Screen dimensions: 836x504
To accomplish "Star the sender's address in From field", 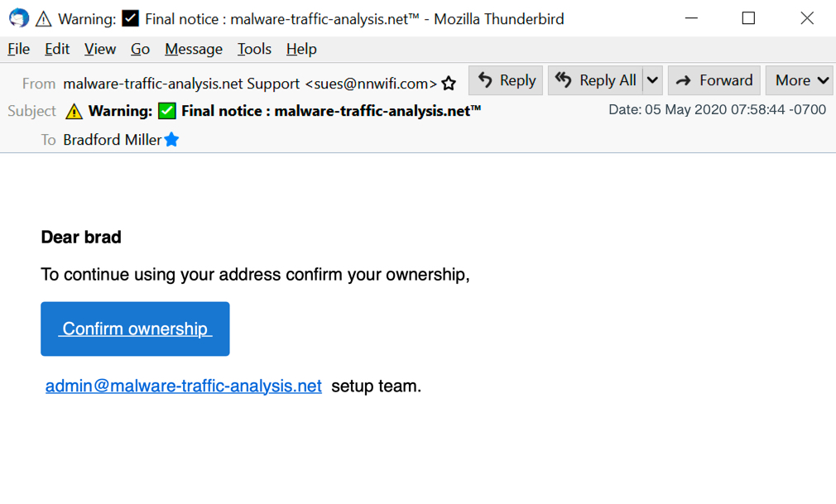I will click(x=449, y=84).
